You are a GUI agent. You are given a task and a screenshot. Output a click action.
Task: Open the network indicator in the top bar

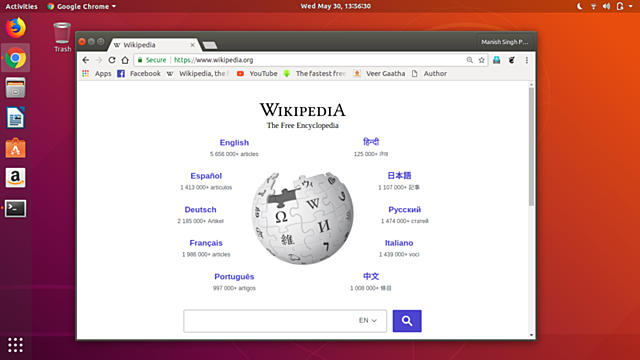click(593, 6)
